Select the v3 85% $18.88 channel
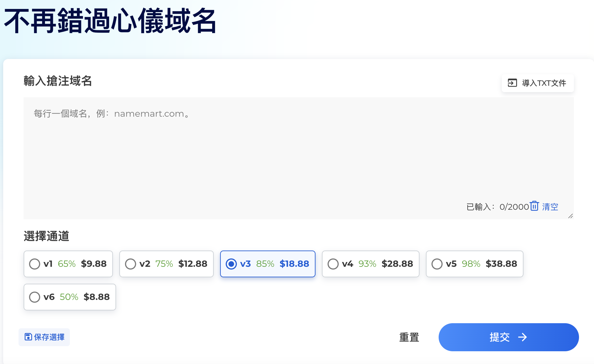Viewport: 594px width, 364px height. click(x=268, y=264)
